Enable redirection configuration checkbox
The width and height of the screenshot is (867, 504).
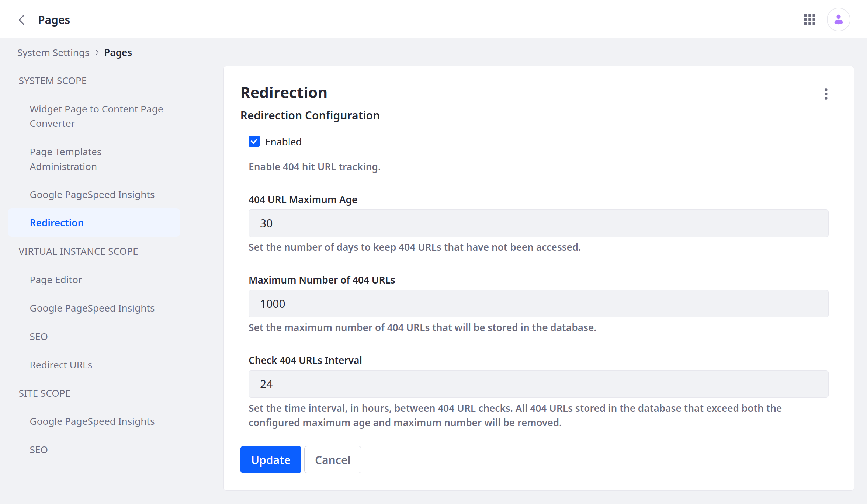coord(254,141)
